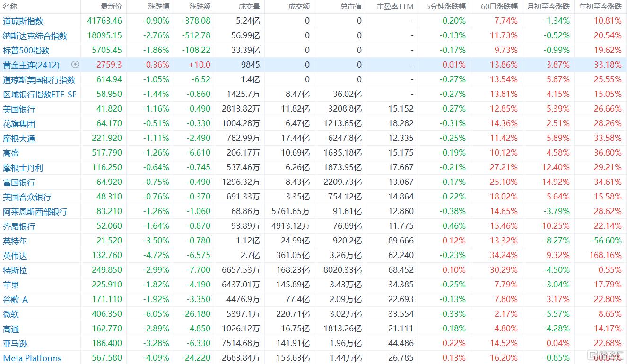Sort by the 成交额 column header
Viewport: 627px width, 364px height.
[x=299, y=7]
